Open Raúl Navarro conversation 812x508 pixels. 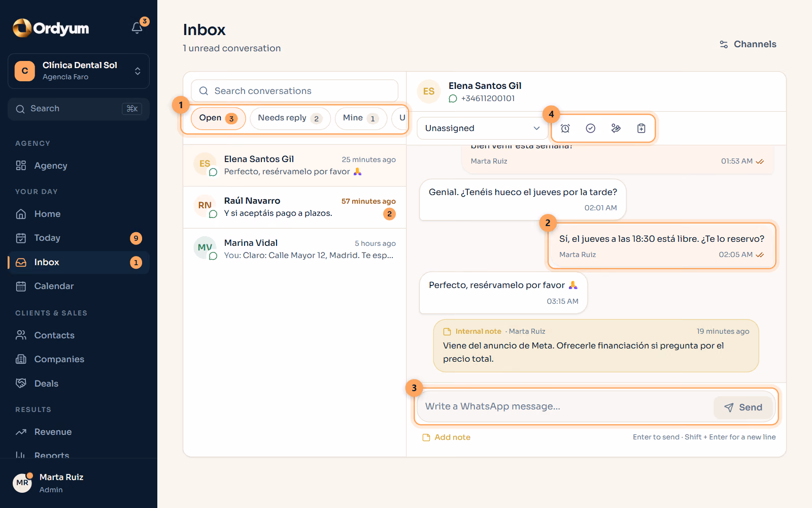point(294,207)
